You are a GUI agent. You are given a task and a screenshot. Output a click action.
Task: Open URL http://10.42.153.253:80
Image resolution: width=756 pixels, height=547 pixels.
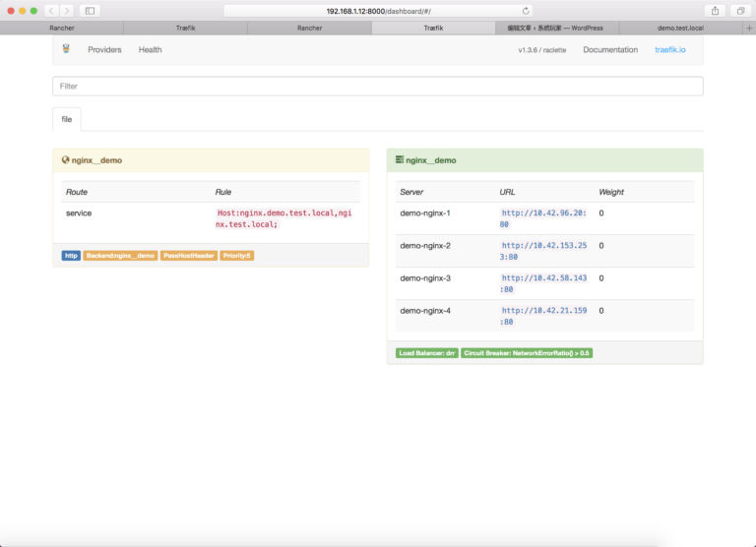pyautogui.click(x=543, y=251)
